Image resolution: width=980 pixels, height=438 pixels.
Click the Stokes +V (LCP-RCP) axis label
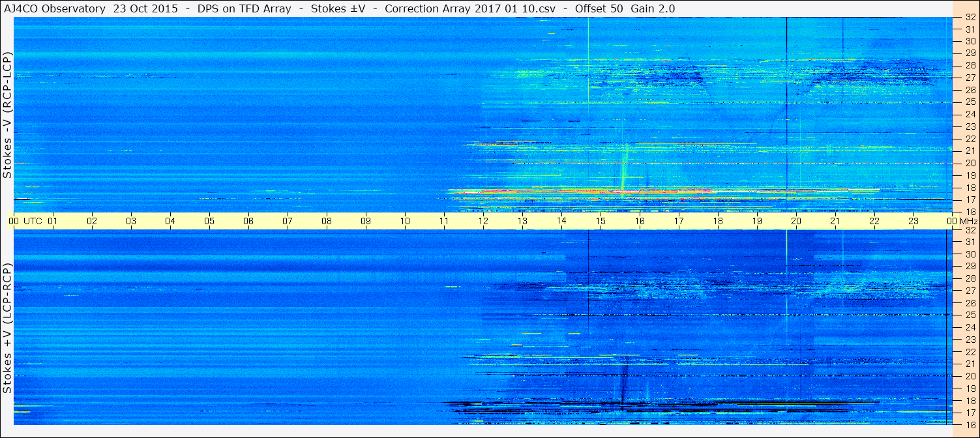(7, 329)
